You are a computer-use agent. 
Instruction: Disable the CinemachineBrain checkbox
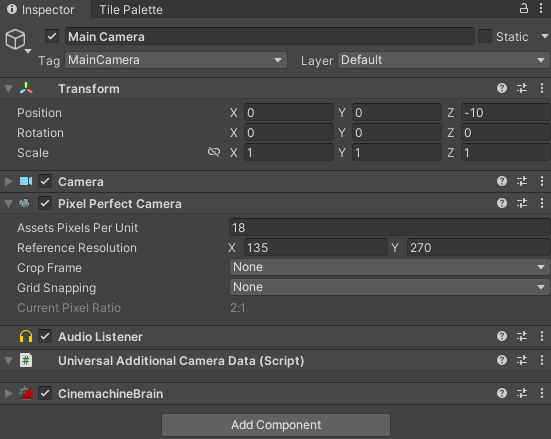(x=45, y=393)
